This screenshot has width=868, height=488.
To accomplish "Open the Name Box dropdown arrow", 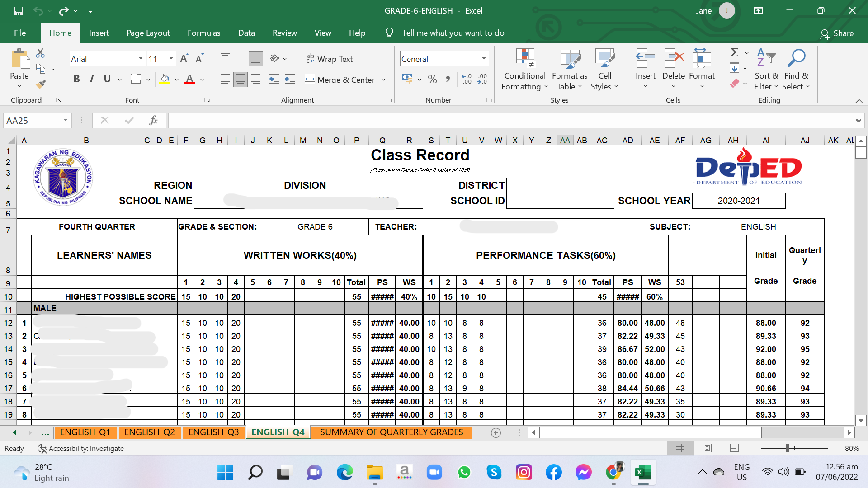I will pos(65,120).
